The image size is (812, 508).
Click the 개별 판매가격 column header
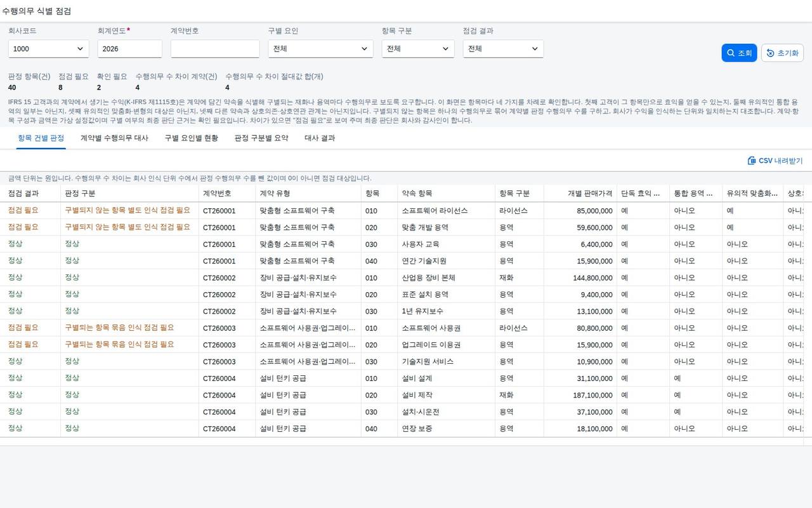[580, 194]
